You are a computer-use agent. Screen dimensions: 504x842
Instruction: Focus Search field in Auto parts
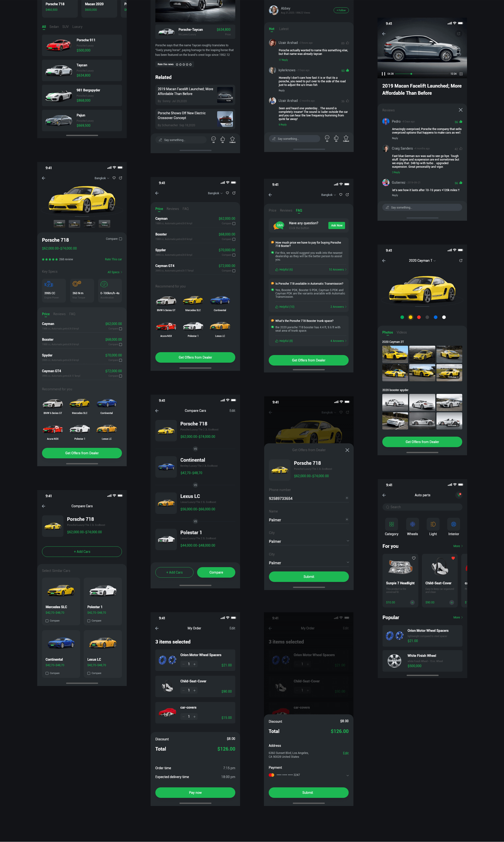click(422, 507)
